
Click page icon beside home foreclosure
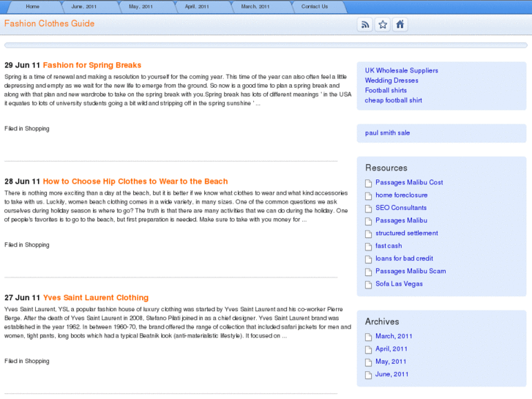click(369, 196)
